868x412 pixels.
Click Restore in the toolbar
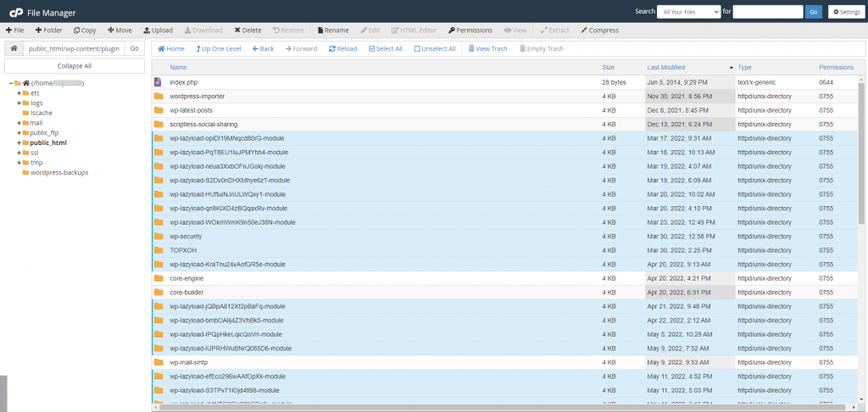pos(288,31)
